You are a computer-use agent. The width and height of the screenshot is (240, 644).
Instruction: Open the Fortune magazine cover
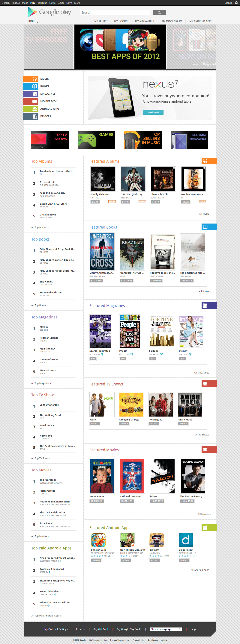tap(161, 331)
